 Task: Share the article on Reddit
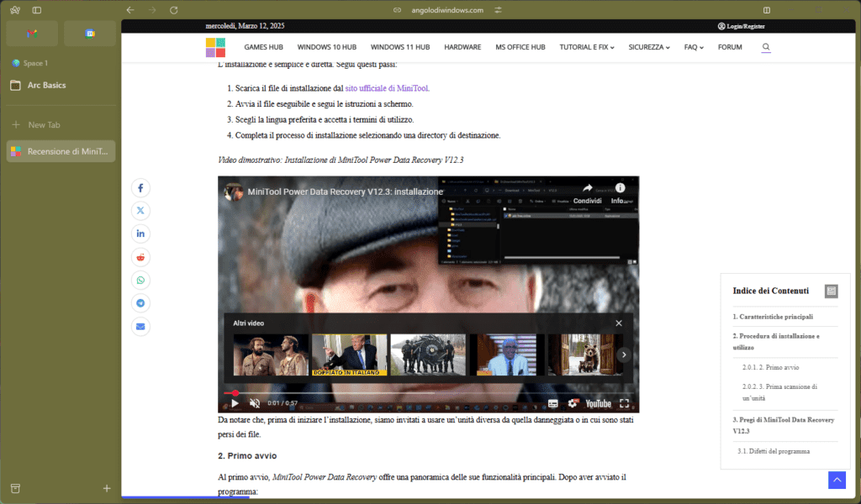[x=140, y=257]
